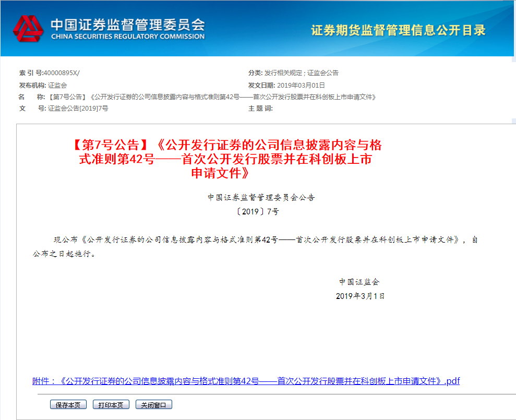Click the 名称 row announcement title text
The width and height of the screenshot is (516, 420).
coord(212,97)
